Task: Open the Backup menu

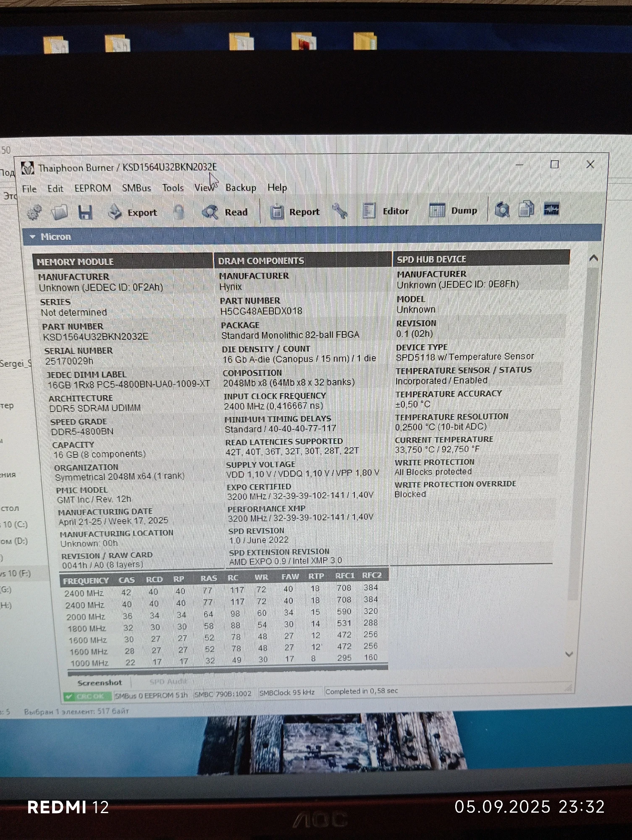Action: click(x=241, y=187)
